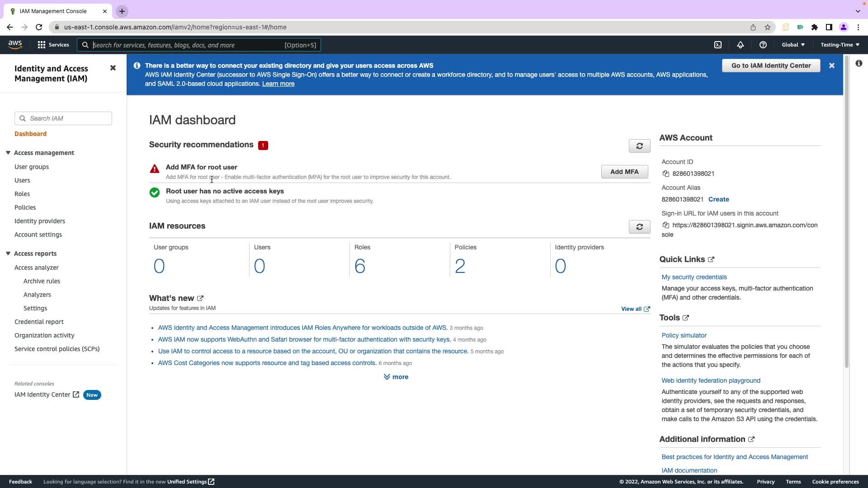This screenshot has height=488, width=868.
Task: Refresh the IAM resources section
Action: point(639,227)
